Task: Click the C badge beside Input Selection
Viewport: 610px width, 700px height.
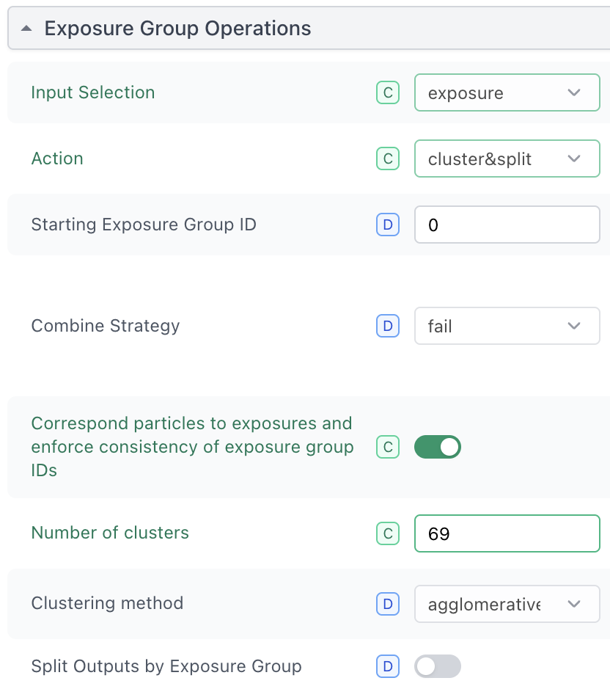Action: pos(388,92)
